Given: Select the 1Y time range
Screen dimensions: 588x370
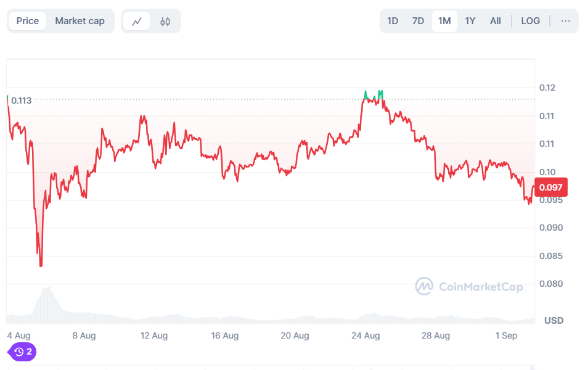Looking at the screenshot, I should point(470,21).
